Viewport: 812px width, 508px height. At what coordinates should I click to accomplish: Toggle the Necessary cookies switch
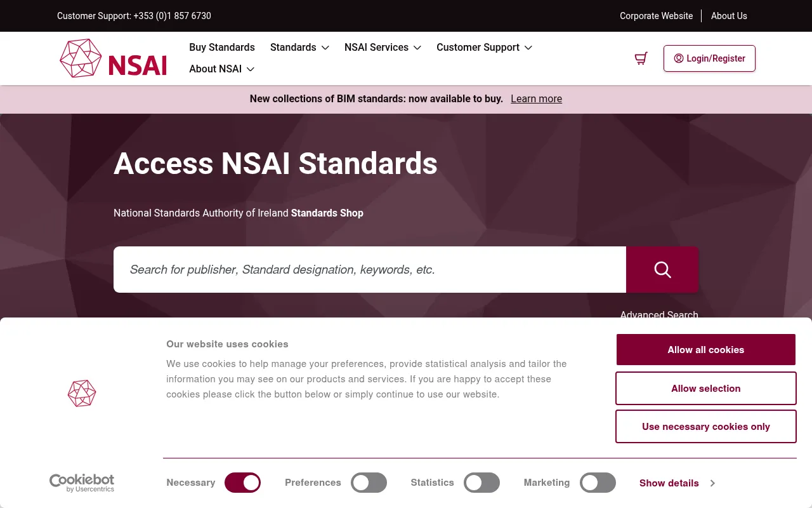click(x=242, y=483)
